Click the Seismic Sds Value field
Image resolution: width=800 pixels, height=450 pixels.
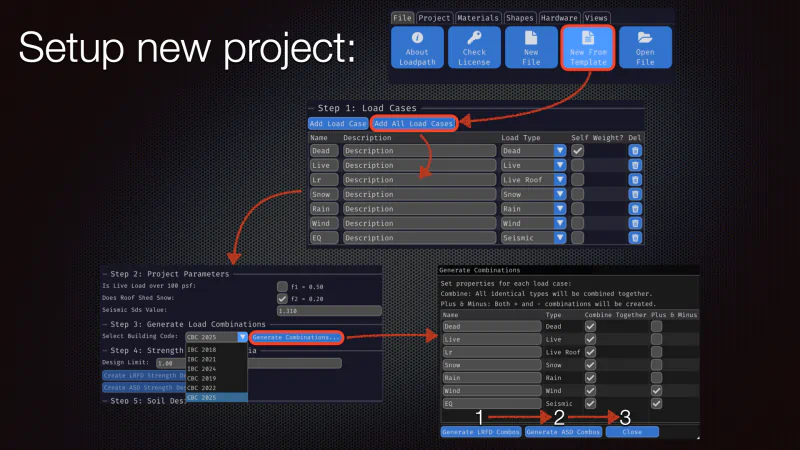point(329,310)
